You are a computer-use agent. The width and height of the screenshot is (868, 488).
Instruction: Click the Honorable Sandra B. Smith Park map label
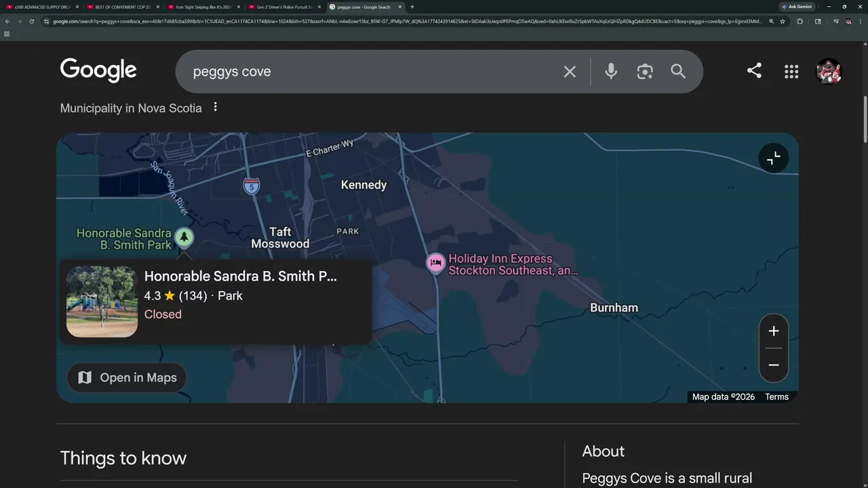pyautogui.click(x=124, y=239)
